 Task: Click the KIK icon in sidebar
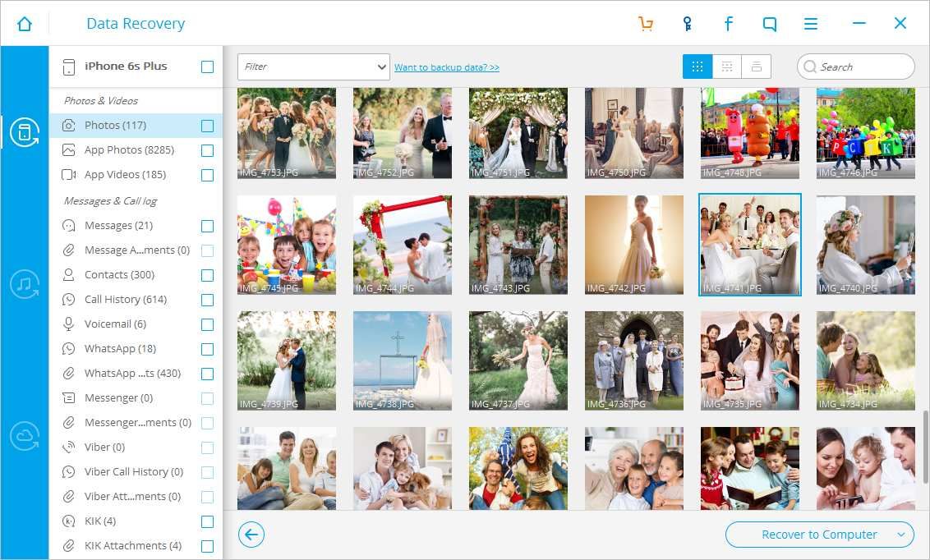point(69,521)
